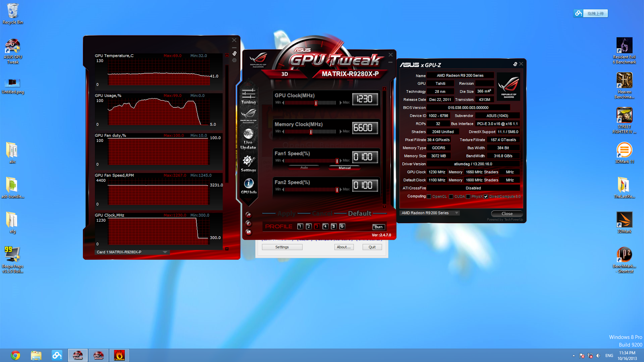This screenshot has height=362, width=644.
Task: Increase Memory Clock with right arrow
Action: click(x=341, y=132)
